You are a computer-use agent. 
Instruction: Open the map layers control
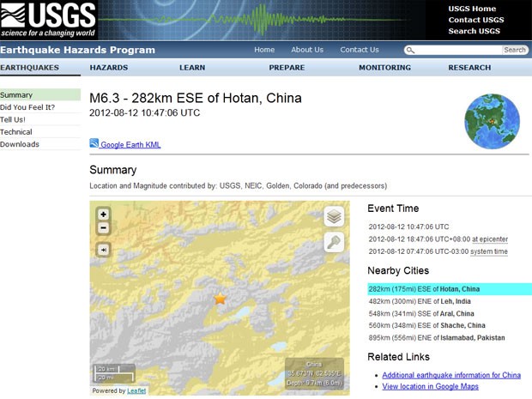(x=334, y=217)
